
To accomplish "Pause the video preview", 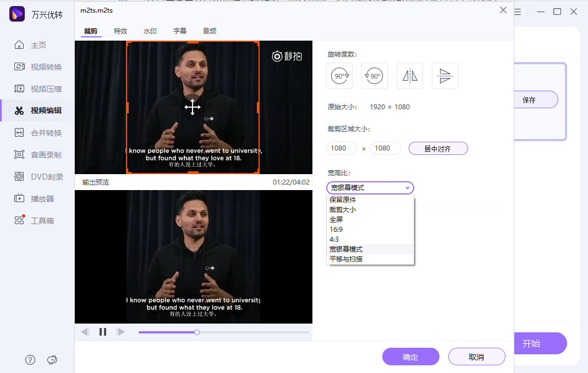I will pyautogui.click(x=103, y=332).
